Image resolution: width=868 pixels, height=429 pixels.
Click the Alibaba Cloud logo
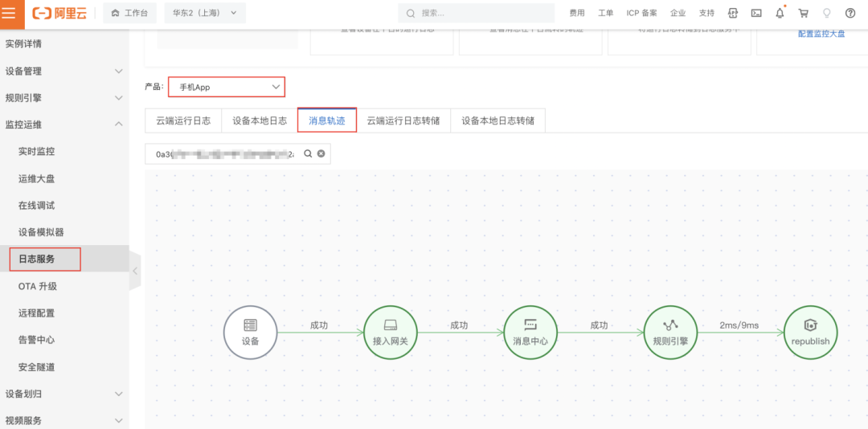point(59,14)
